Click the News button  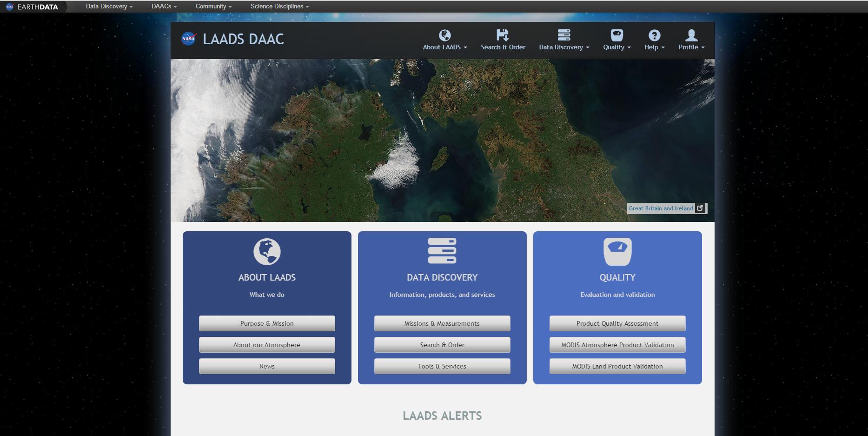tap(267, 366)
